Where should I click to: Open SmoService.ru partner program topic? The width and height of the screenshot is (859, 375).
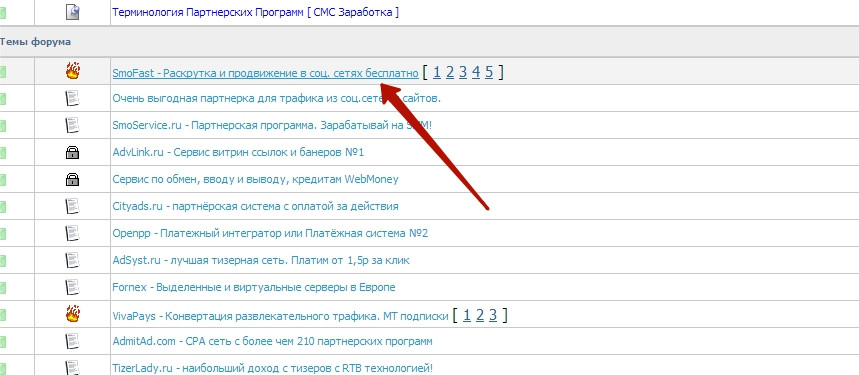click(272, 125)
